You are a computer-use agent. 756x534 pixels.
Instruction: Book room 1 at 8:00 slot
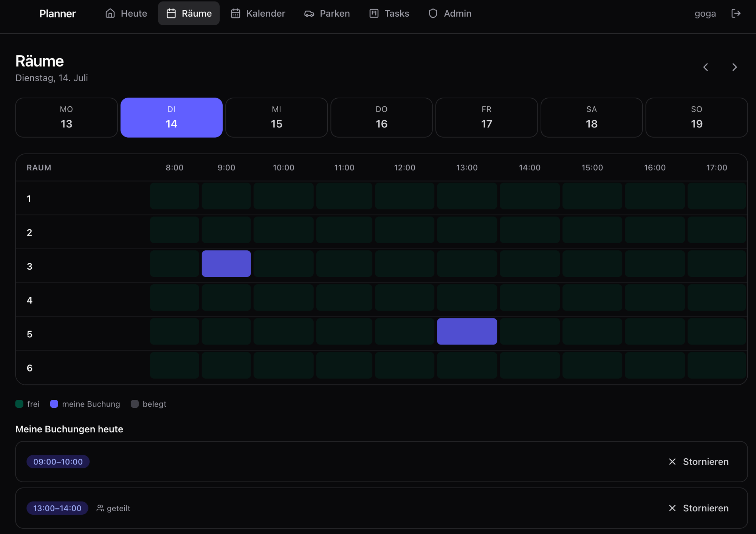pos(175,196)
